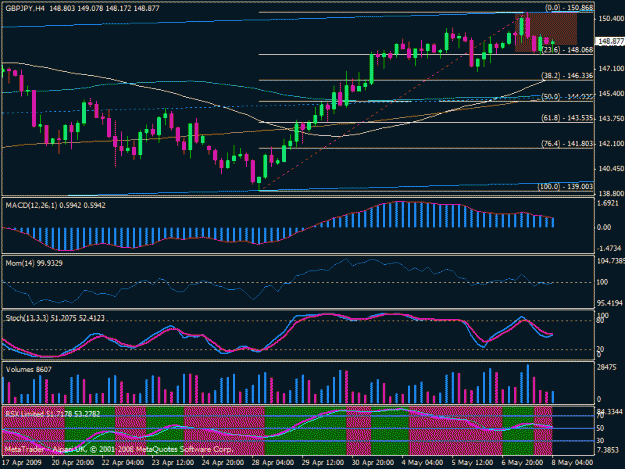Click the Fibonacci 50.0 level label

(567, 96)
